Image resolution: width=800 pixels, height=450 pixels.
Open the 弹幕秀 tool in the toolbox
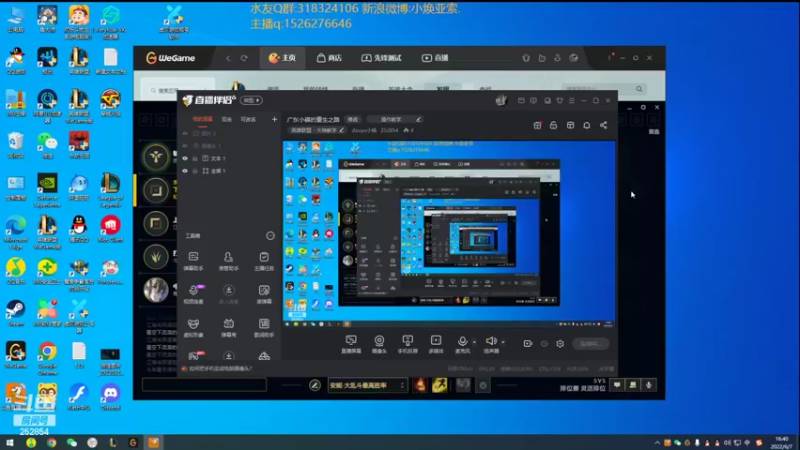pyautogui.click(x=229, y=328)
